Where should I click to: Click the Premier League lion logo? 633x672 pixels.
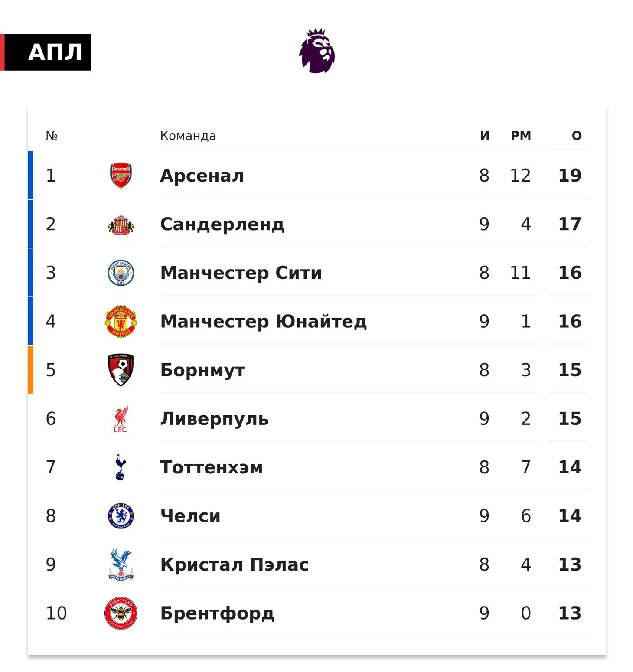317,51
